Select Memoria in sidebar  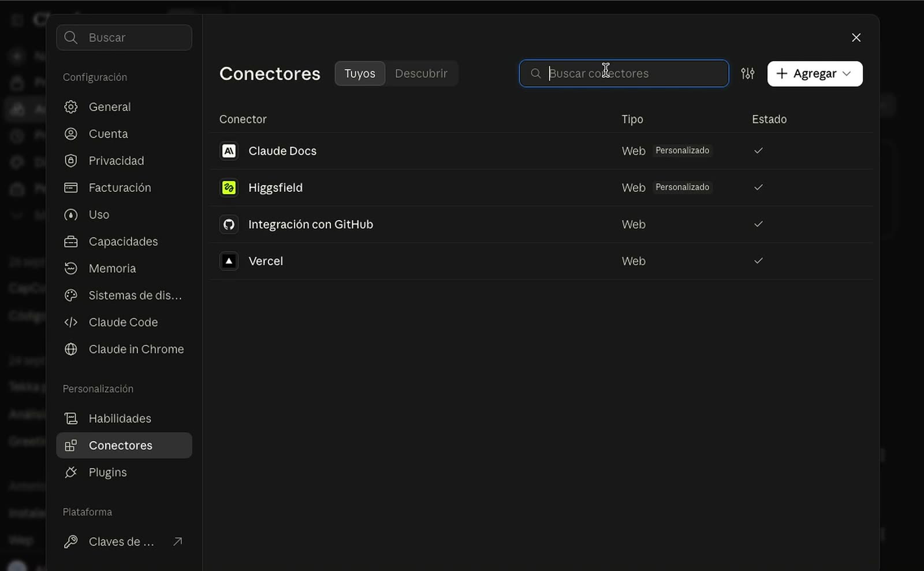coord(124,269)
